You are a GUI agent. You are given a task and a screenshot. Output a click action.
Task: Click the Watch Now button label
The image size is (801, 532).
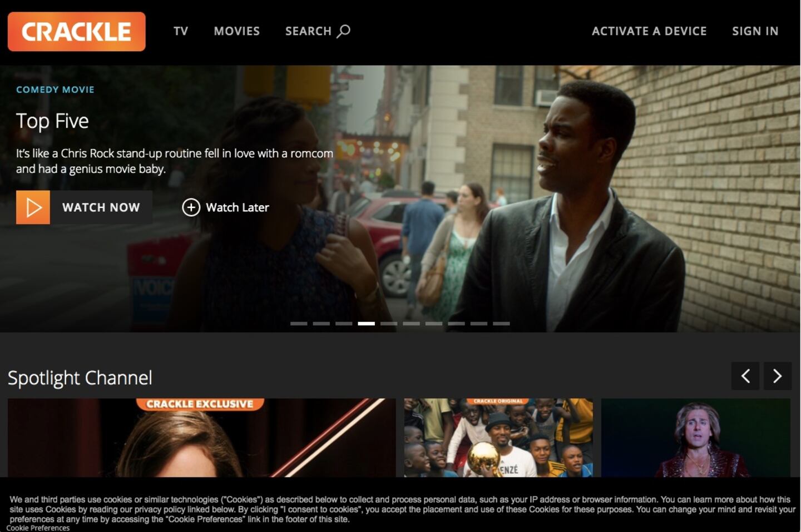(101, 207)
